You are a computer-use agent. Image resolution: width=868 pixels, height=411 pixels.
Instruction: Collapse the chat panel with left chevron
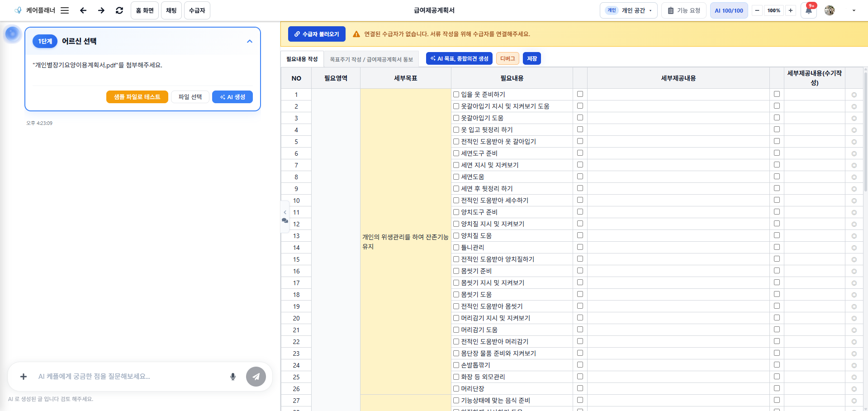pyautogui.click(x=285, y=212)
